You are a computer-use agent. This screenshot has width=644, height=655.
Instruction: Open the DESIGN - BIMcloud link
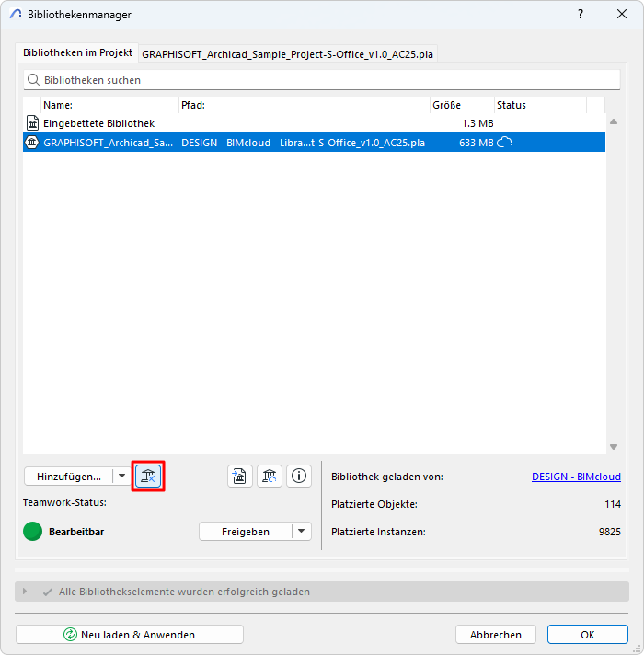(x=576, y=477)
